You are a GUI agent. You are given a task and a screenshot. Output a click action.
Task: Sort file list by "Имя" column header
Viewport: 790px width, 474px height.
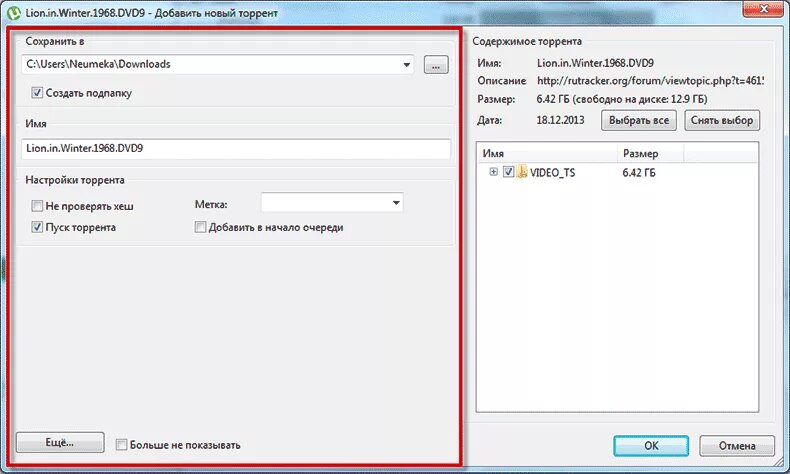[x=547, y=153]
